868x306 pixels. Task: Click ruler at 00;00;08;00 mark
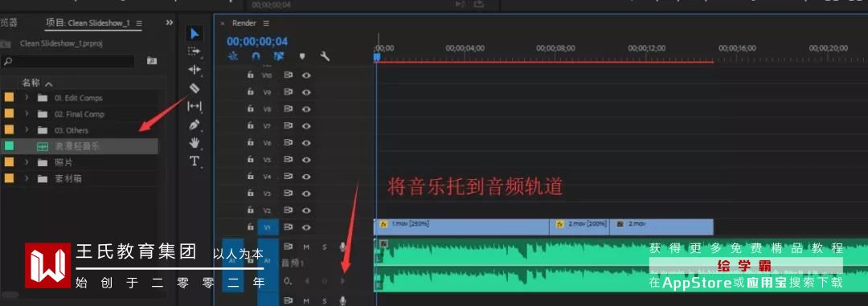555,48
